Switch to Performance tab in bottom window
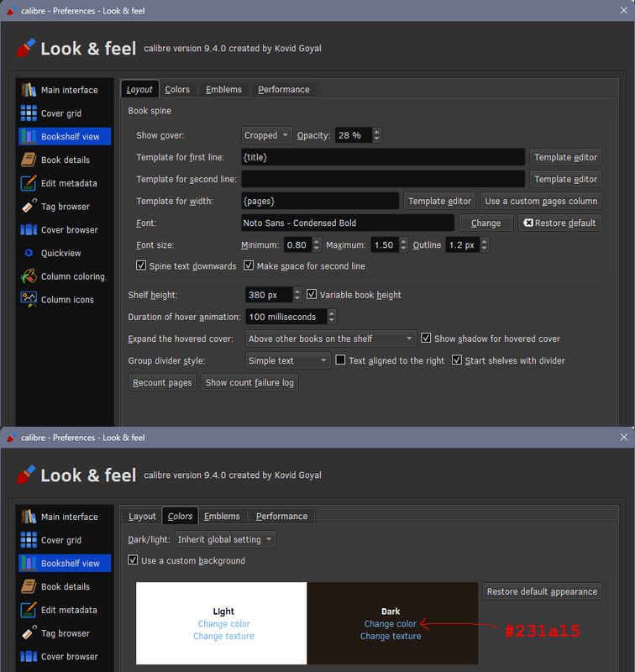This screenshot has height=672, width=635. click(281, 517)
